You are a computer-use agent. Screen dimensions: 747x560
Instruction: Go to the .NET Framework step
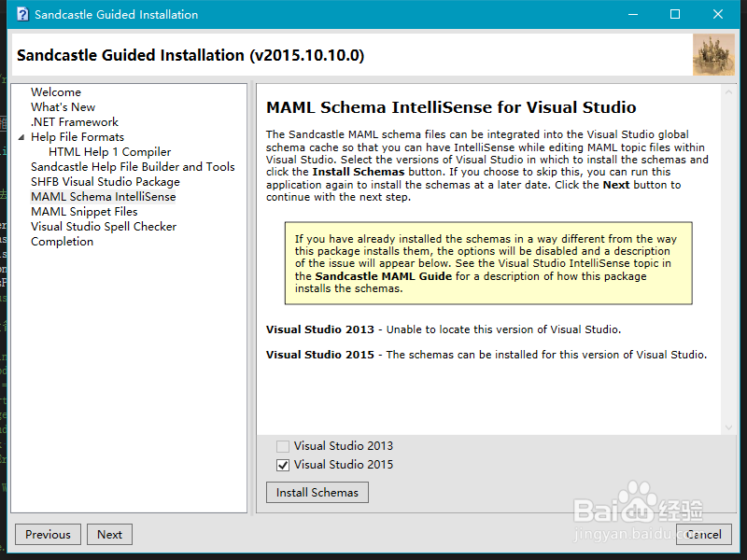(x=75, y=122)
